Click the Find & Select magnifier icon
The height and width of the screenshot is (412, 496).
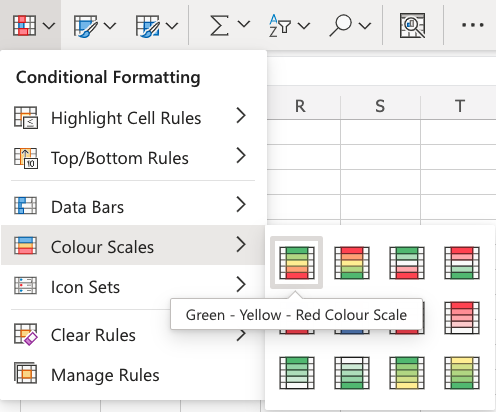coord(341,25)
